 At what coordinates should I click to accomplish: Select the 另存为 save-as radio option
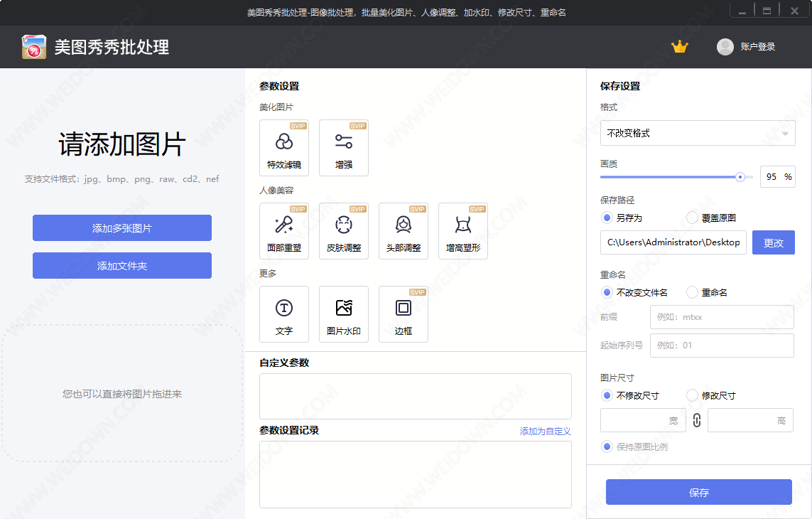coord(622,218)
